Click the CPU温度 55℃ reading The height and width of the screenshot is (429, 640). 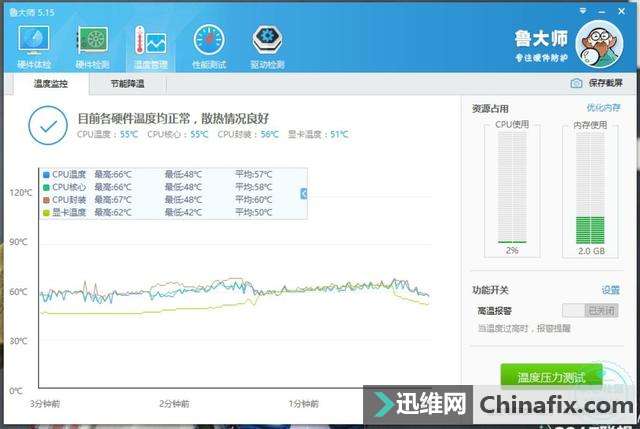pos(108,134)
